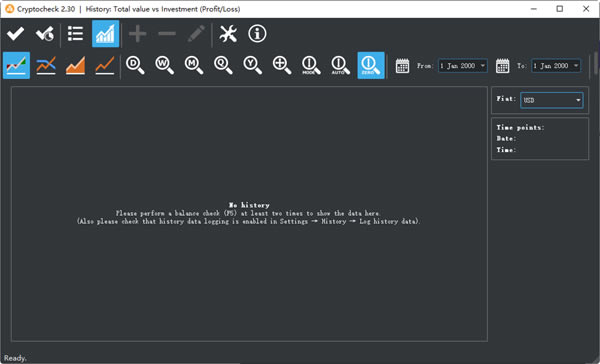Select the orange line chart icon
This screenshot has height=364, width=600.
coord(105,65)
